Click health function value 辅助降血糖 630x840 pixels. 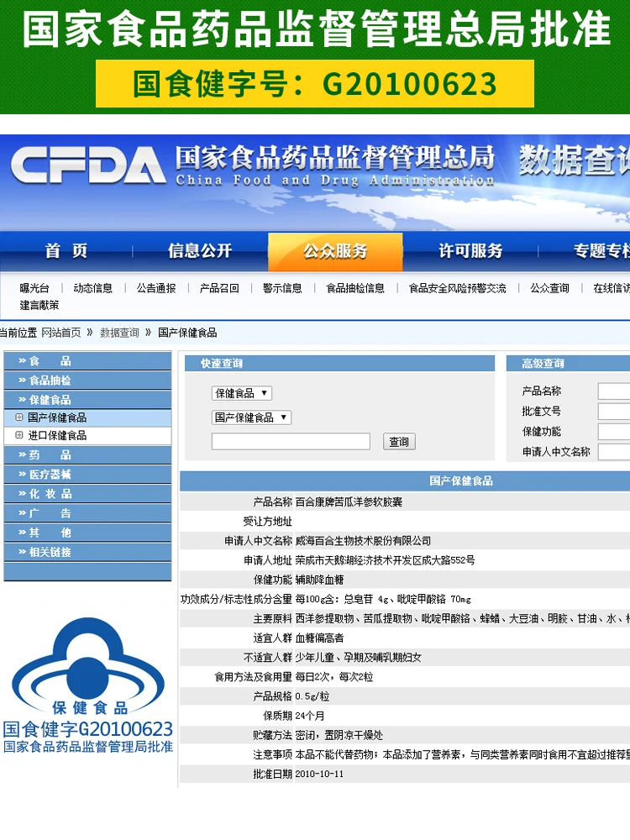319,580
